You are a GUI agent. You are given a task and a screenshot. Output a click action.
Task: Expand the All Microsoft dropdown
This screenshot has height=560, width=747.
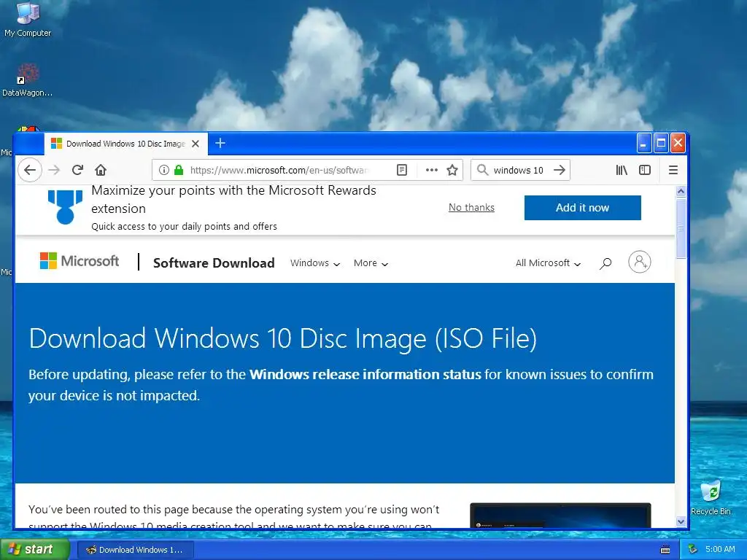click(x=548, y=262)
